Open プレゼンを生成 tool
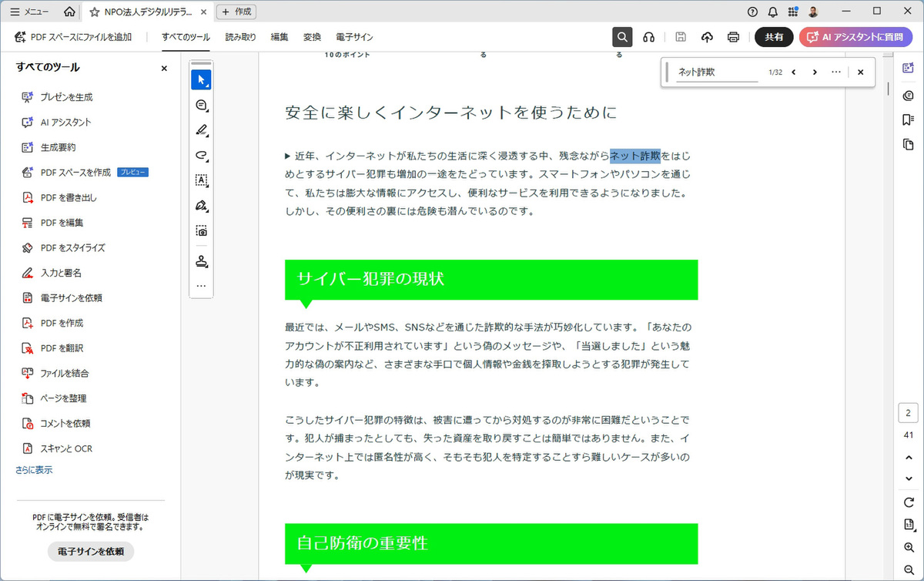Screen dimensions: 924x581 click(x=58, y=97)
